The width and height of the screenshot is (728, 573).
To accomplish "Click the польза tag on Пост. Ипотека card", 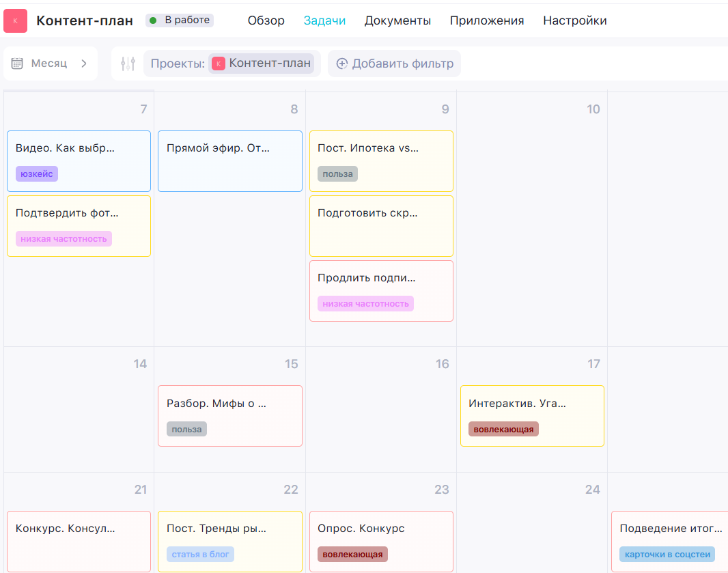I will 337,174.
